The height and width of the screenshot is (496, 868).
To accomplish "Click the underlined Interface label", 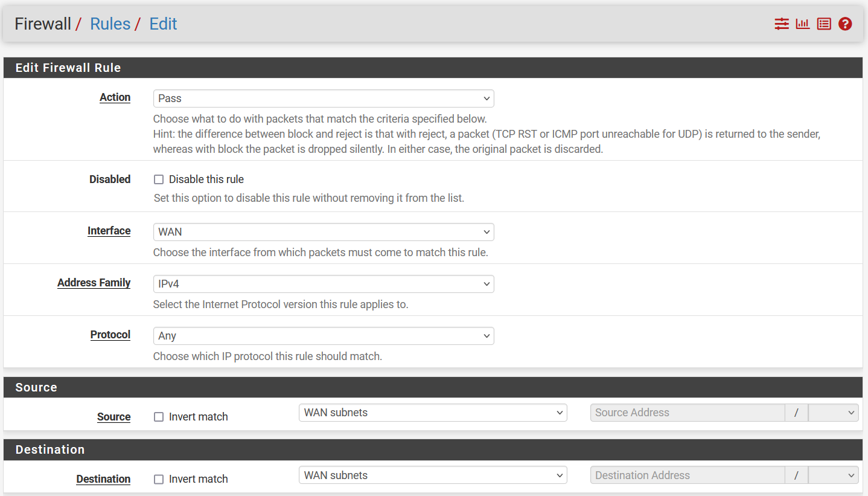I will click(109, 231).
